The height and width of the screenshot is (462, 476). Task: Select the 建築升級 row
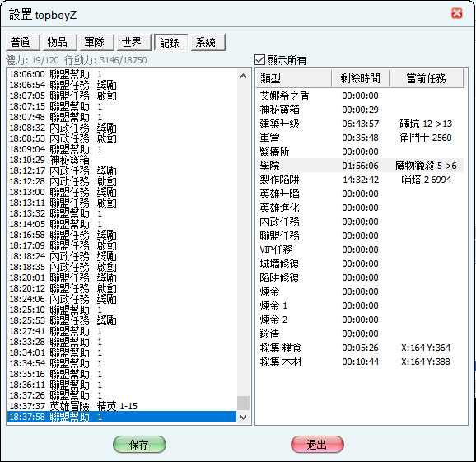[360, 124]
